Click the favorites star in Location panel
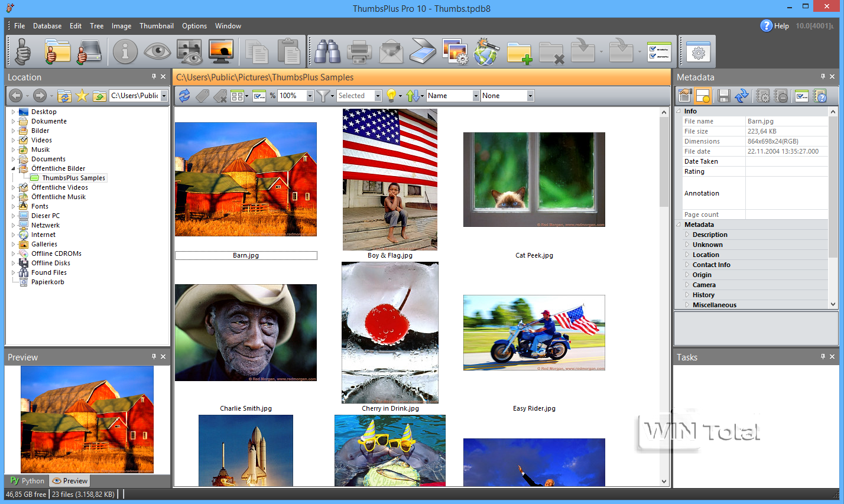844x504 pixels. (x=82, y=96)
